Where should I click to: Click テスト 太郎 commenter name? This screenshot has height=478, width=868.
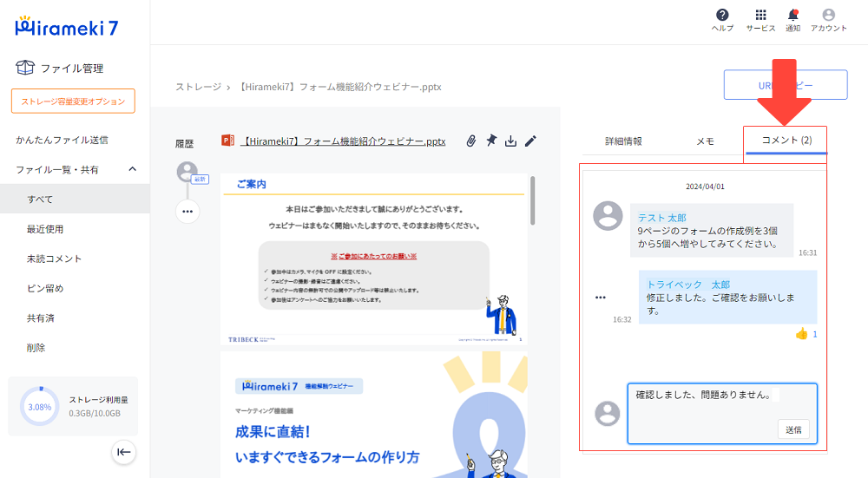(661, 218)
